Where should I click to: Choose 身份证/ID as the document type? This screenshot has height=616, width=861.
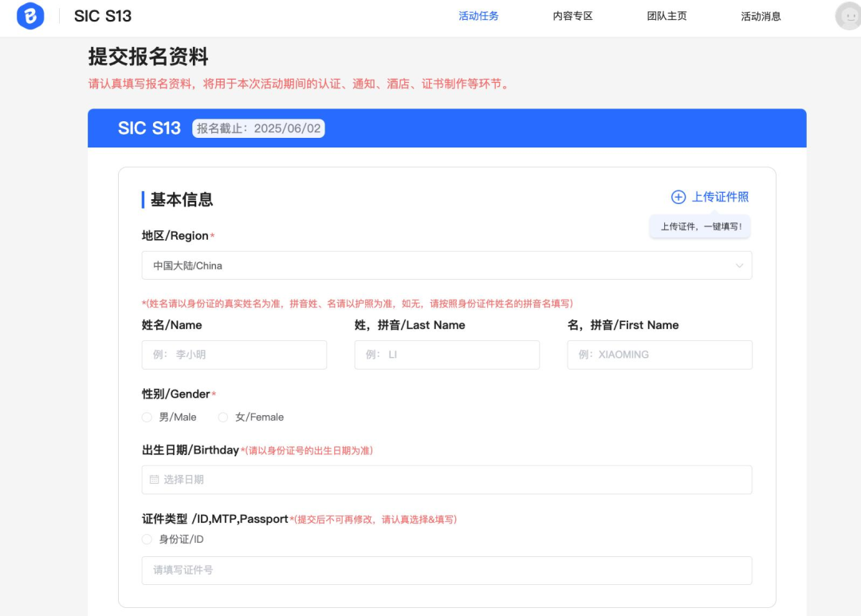(x=147, y=539)
